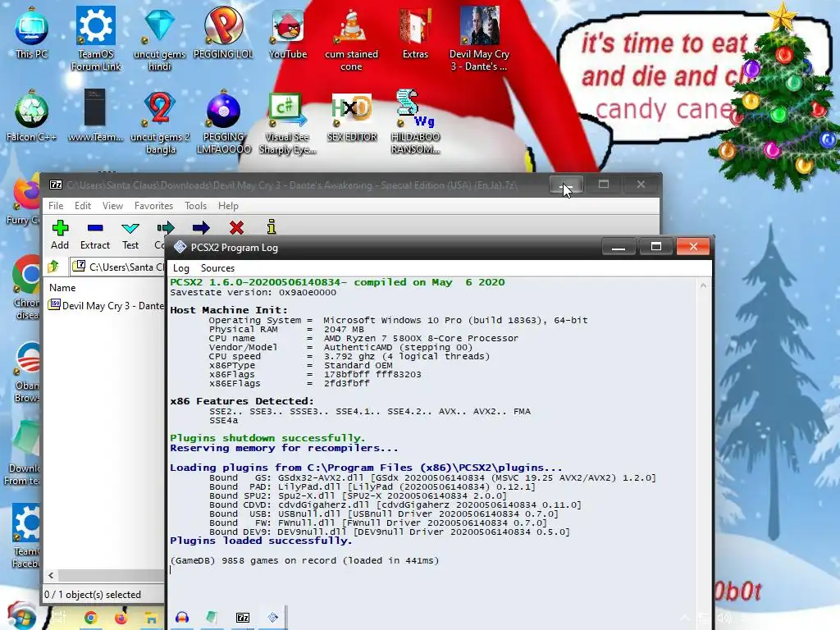Image resolution: width=840 pixels, height=630 pixels.
Task: Open the Tools menu in 7-Zip
Action: [195, 206]
